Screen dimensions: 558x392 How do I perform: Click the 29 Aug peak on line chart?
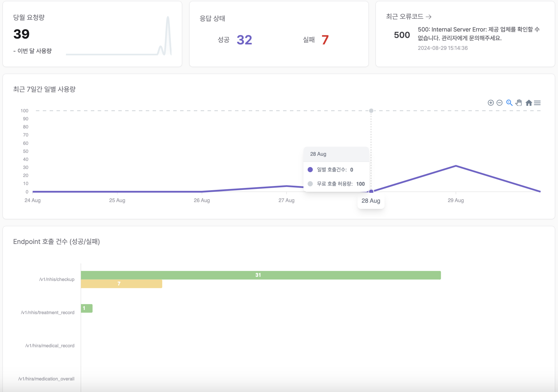456,166
